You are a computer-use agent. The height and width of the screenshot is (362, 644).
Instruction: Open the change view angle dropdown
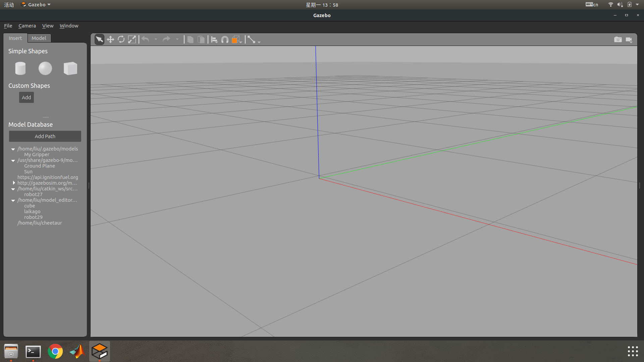point(237,40)
